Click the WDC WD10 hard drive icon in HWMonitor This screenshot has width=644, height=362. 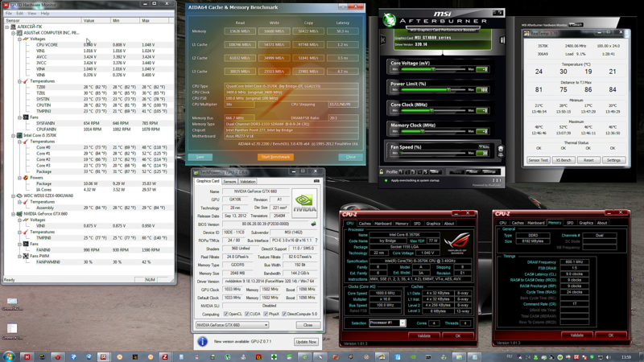point(19,195)
